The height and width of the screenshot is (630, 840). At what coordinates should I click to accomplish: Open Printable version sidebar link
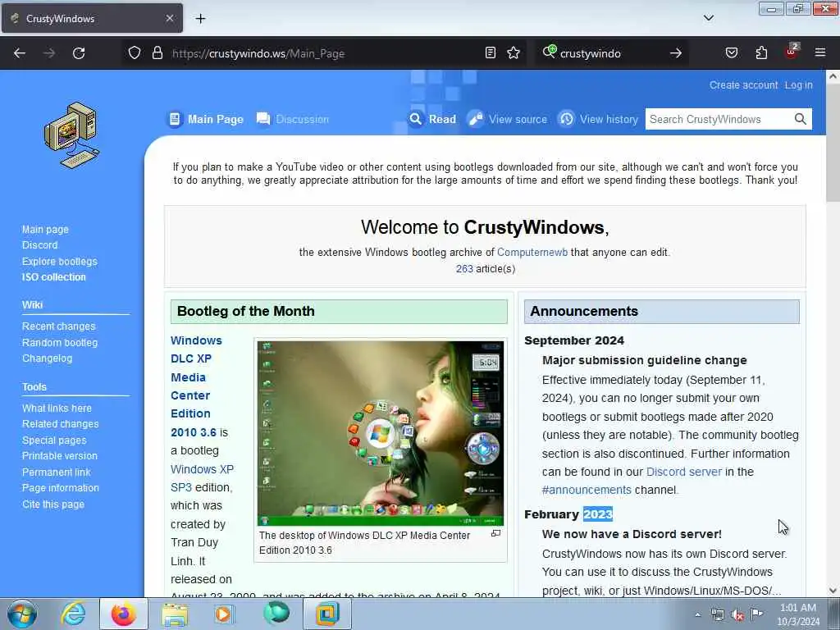(x=59, y=456)
